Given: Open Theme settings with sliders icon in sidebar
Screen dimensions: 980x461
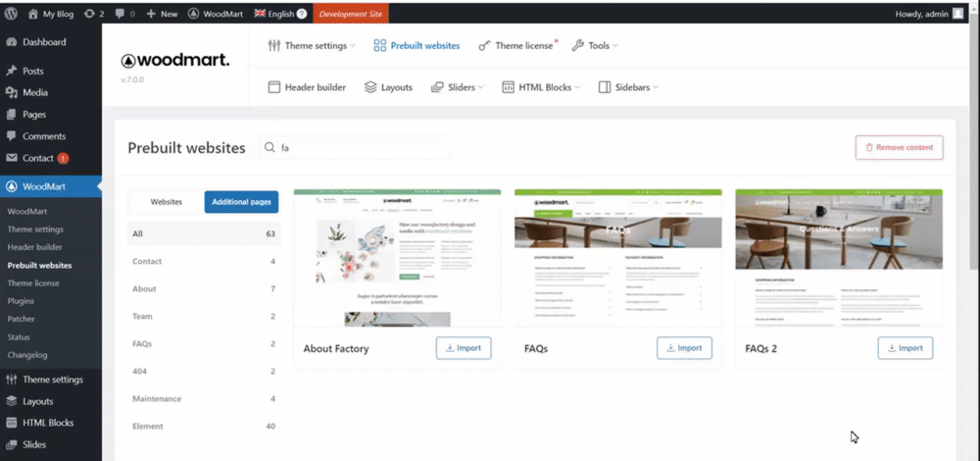Looking at the screenshot, I should click(51, 380).
